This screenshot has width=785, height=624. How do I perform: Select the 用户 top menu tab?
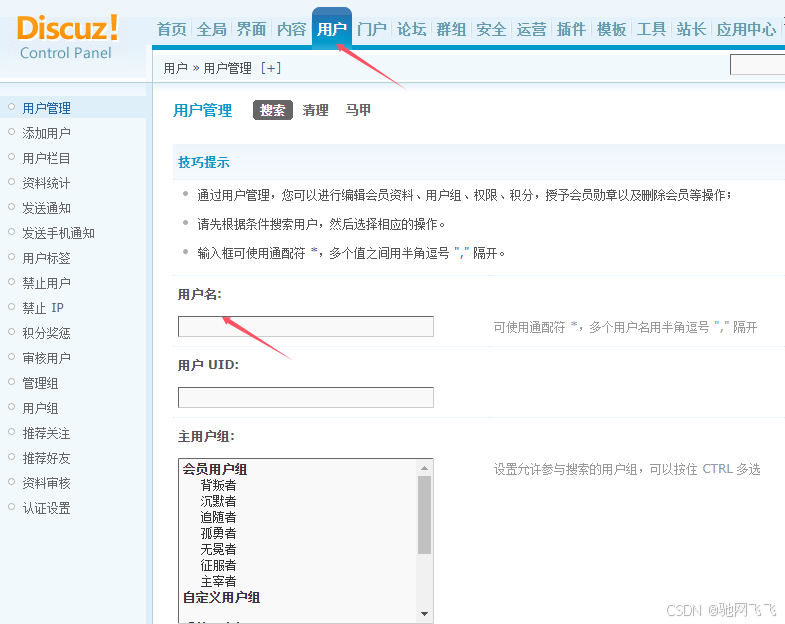[x=331, y=29]
